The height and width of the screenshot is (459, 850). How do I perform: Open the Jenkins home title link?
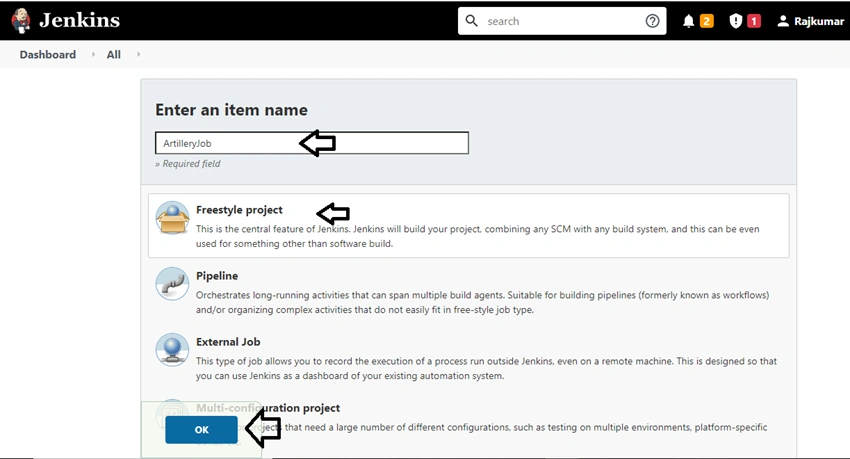pyautogui.click(x=80, y=20)
